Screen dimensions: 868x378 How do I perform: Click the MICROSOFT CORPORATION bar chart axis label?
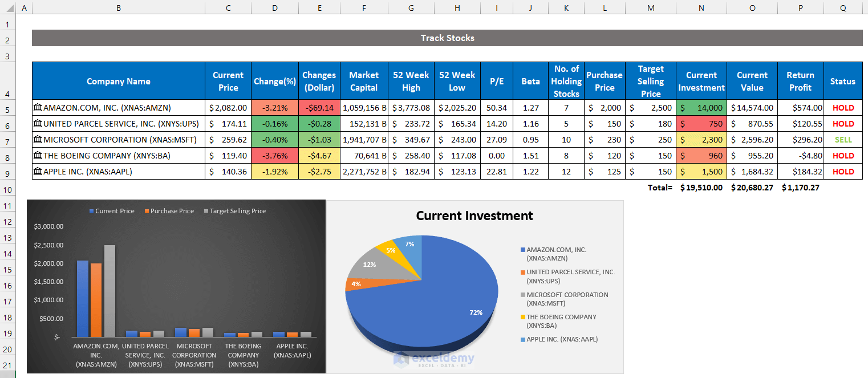[196, 355]
